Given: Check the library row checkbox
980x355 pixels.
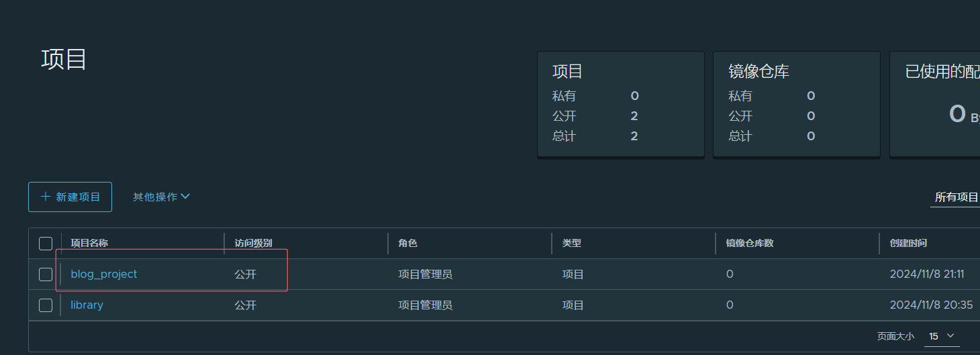Looking at the screenshot, I should coord(46,305).
